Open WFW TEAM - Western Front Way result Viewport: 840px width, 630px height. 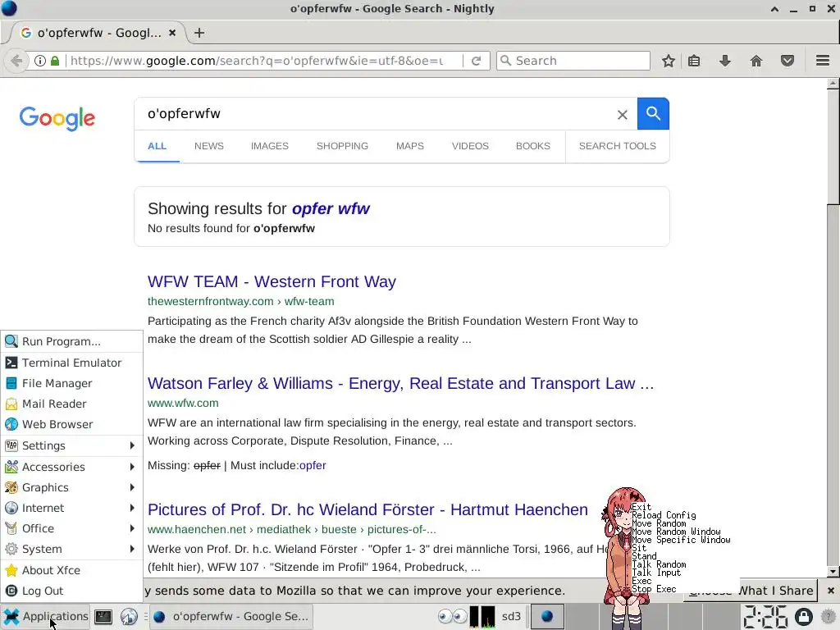(272, 281)
